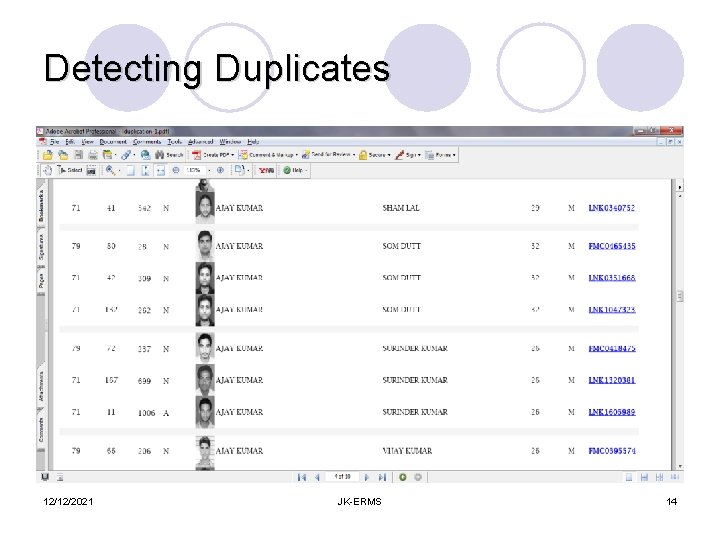Click the zoom out minus button
This screenshot has height=540, width=720.
coord(176,170)
